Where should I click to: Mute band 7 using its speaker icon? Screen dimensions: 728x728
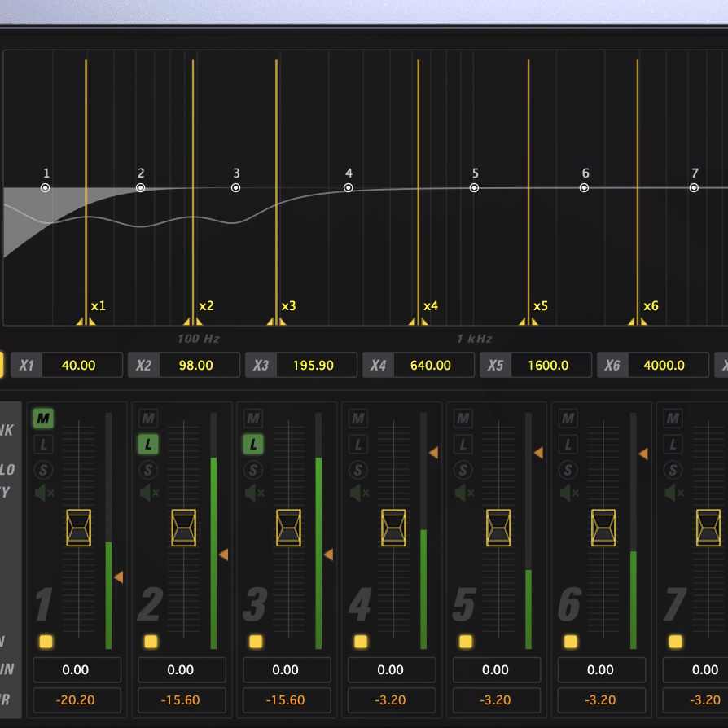click(673, 493)
